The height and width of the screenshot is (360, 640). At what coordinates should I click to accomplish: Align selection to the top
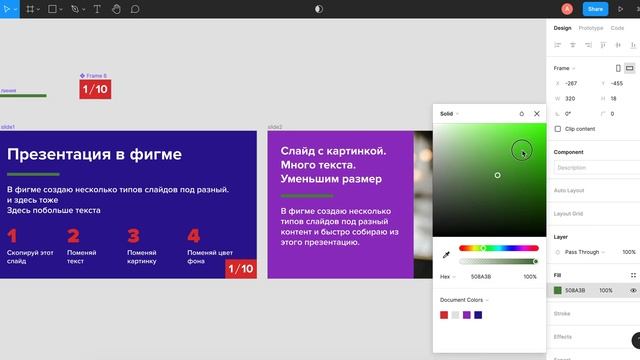click(x=603, y=45)
